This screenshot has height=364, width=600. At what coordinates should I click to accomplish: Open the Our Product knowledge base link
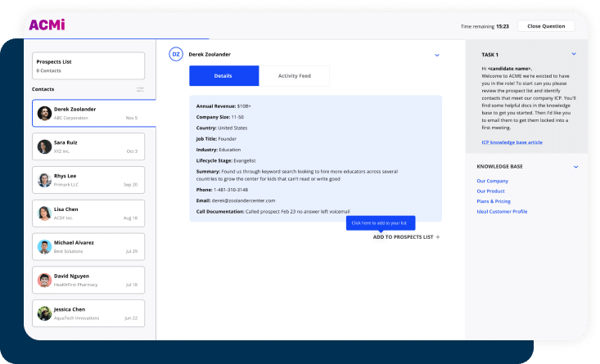point(490,191)
